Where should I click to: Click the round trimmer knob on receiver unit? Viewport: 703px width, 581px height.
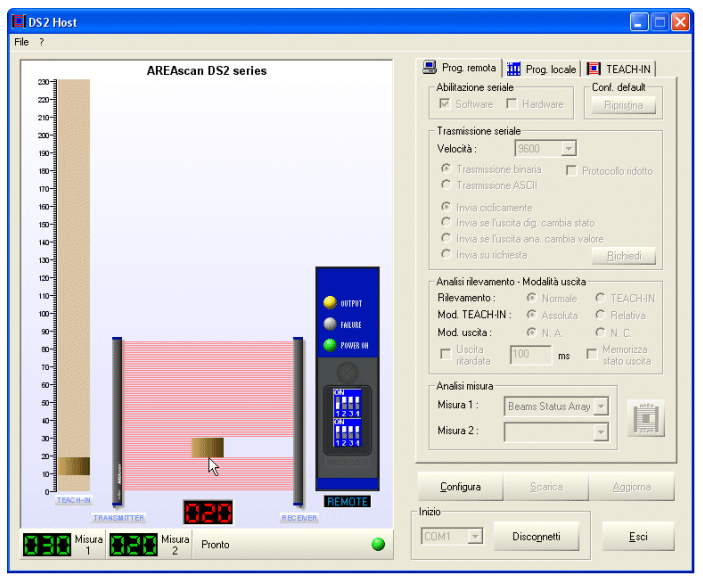tap(347, 372)
